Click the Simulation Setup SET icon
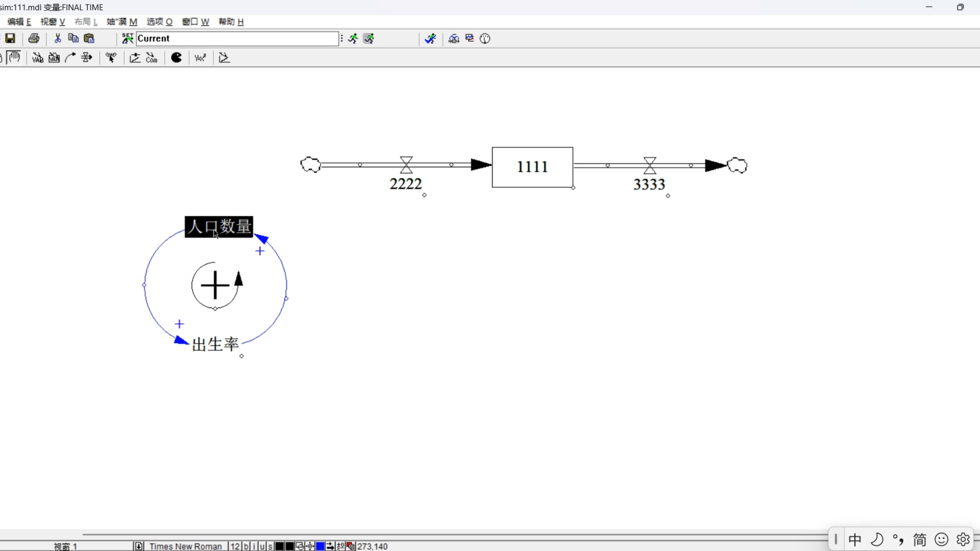The height and width of the screenshot is (551, 980). [127, 38]
